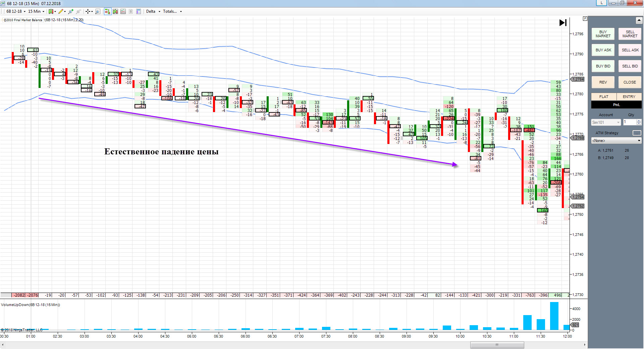The width and height of the screenshot is (644, 349).
Task: Click the zoom frame magnifier icon
Action: pos(98,11)
